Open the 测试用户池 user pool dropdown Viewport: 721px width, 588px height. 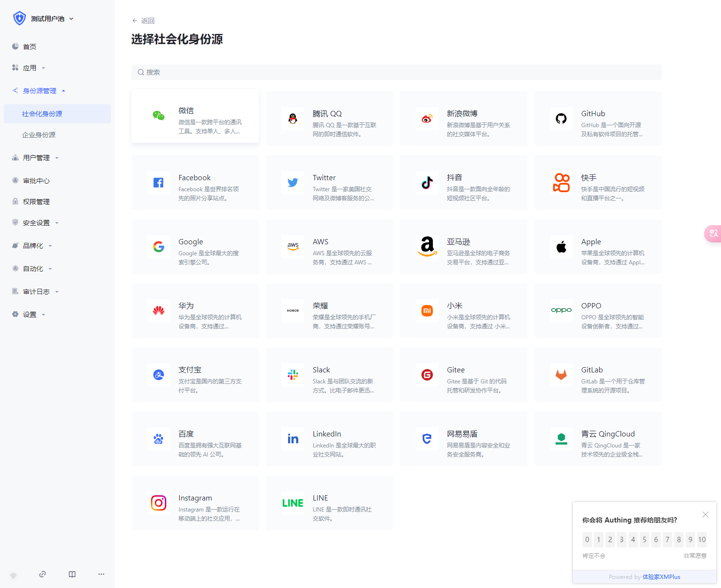click(x=44, y=19)
